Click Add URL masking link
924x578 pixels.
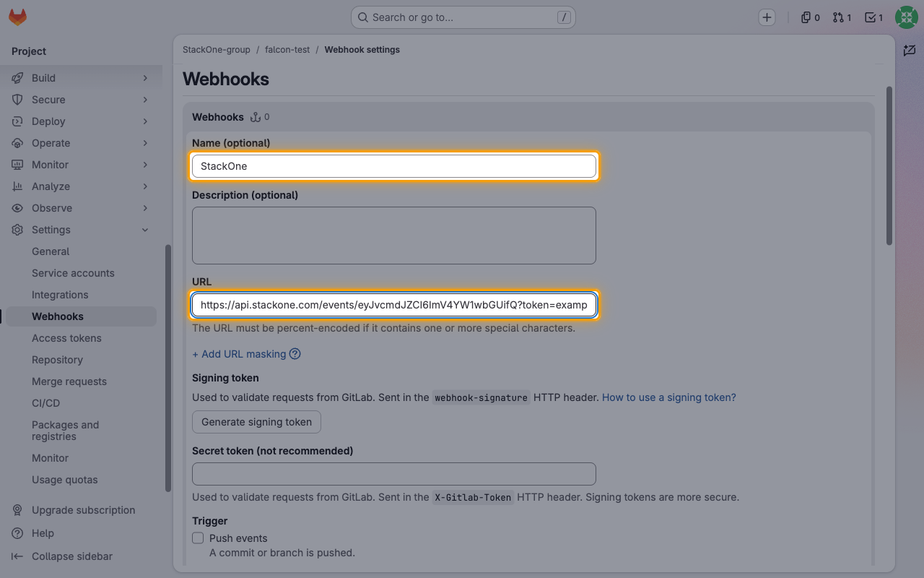click(x=239, y=354)
